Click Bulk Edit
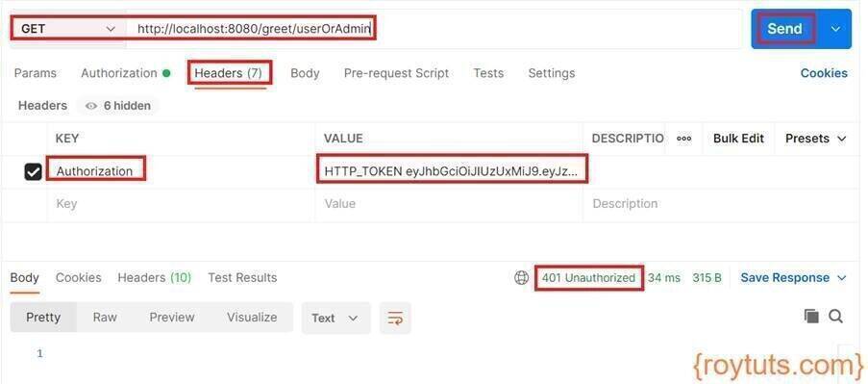868x384 pixels. (x=738, y=139)
